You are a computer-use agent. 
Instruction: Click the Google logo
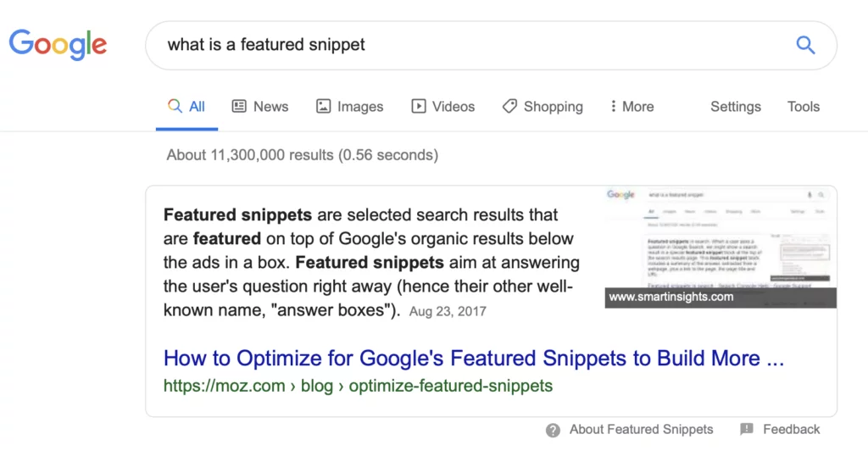pos(58,44)
